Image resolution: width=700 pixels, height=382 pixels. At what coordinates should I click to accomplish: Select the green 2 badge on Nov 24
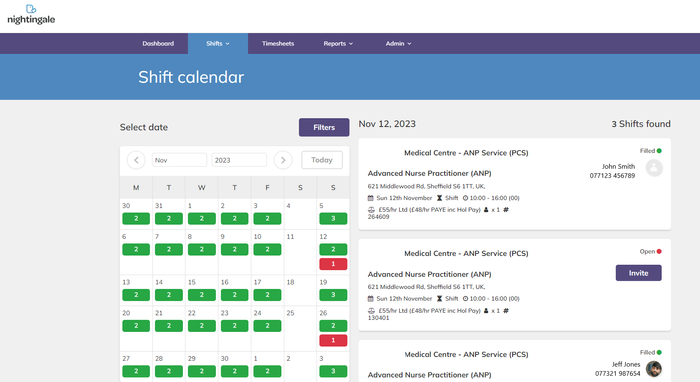pos(267,325)
